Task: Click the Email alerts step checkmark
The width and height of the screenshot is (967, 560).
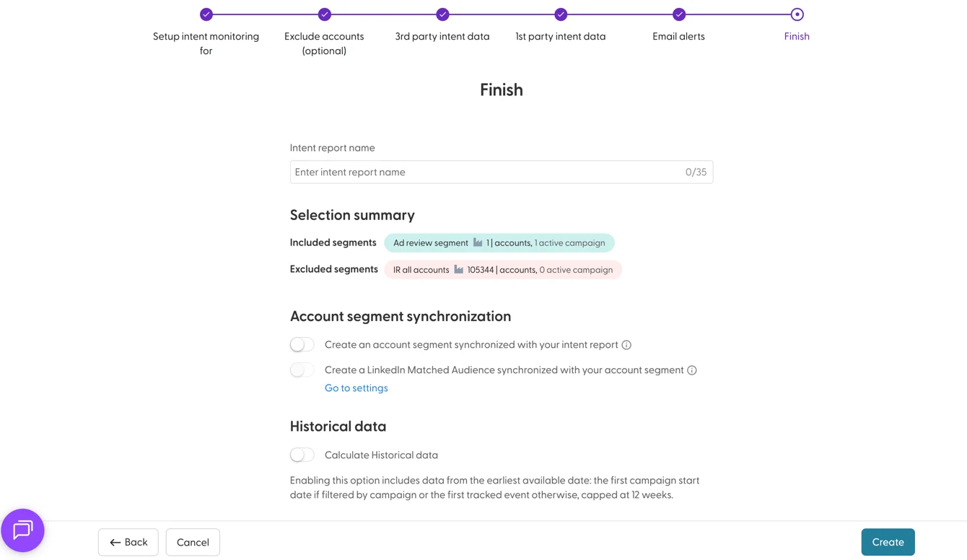Action: coord(679,14)
